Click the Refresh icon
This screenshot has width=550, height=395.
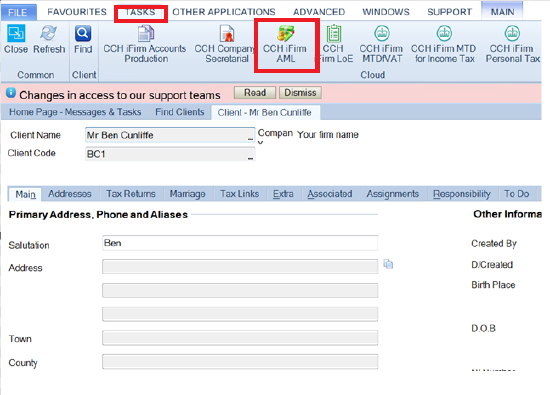[49, 39]
